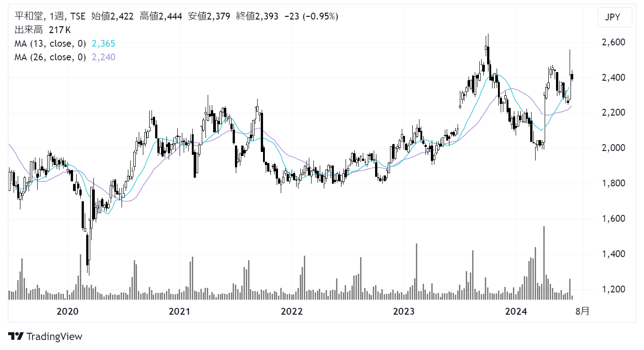Select the 平和堂 symbol title text
Image resolution: width=644 pixels, height=350 pixels.
point(29,16)
